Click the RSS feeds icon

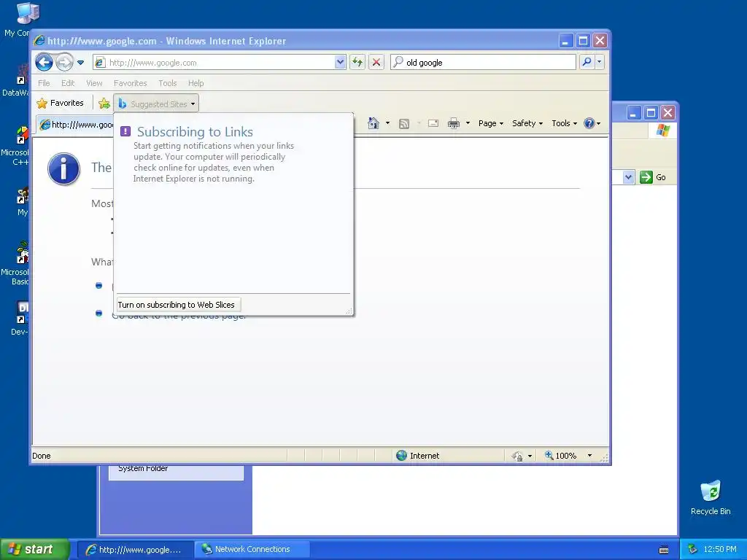(x=404, y=124)
